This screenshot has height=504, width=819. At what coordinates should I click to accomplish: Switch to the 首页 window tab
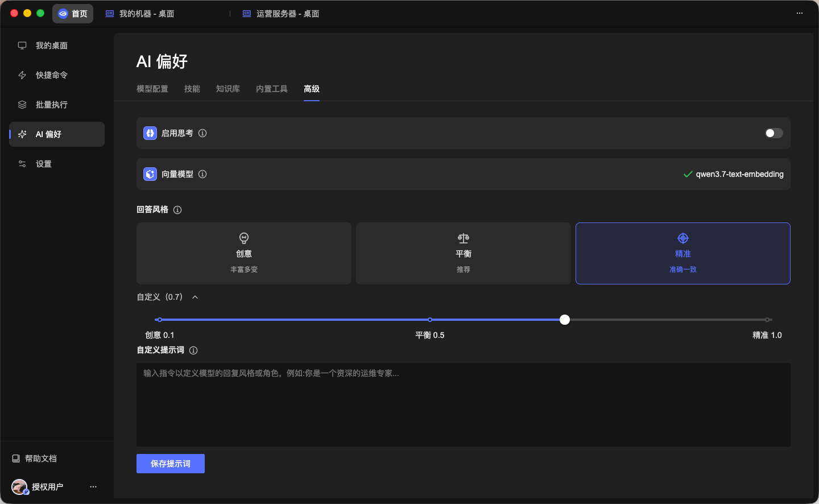pyautogui.click(x=73, y=14)
